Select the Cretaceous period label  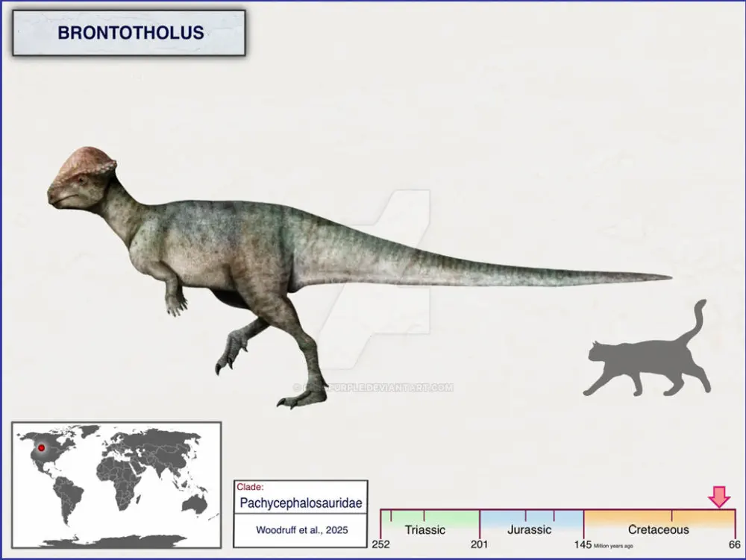pos(658,529)
